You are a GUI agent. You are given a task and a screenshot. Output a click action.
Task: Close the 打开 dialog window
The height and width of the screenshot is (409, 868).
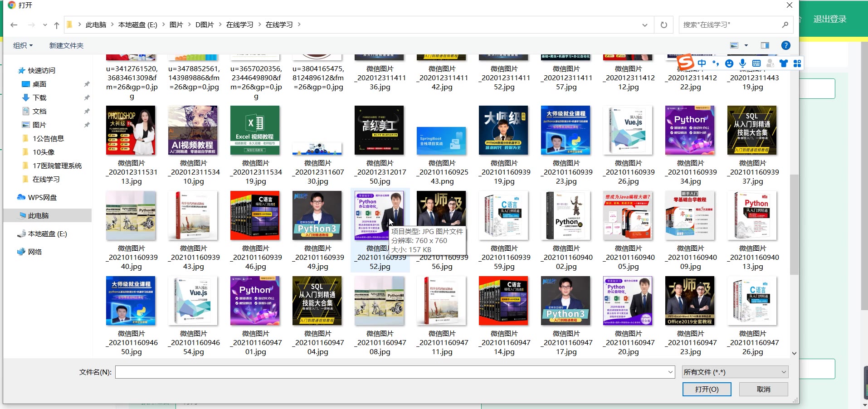pos(789,5)
